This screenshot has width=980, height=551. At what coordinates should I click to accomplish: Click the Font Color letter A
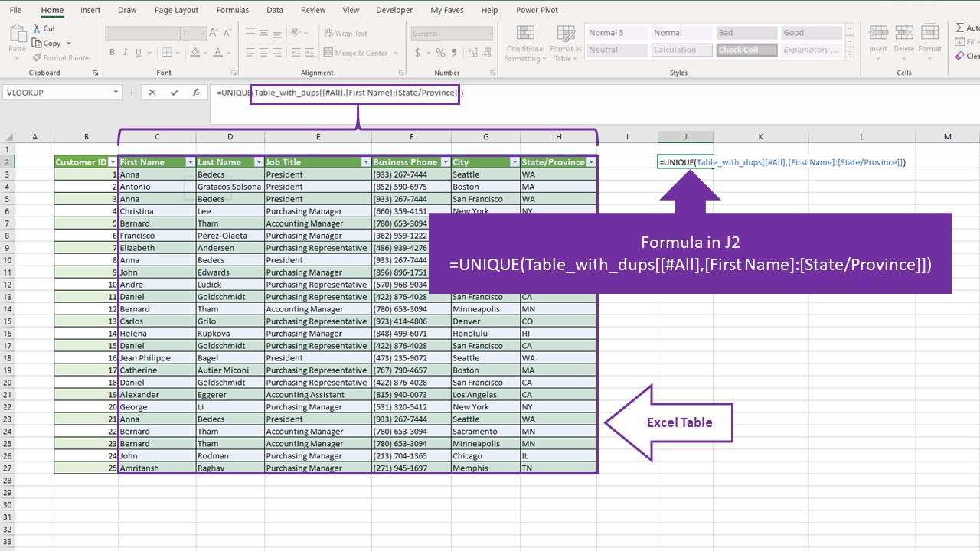click(218, 53)
